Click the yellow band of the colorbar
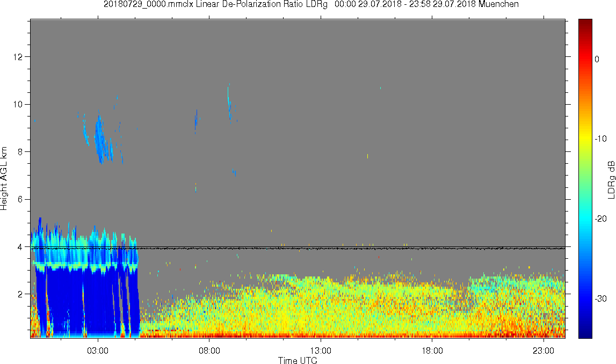Viewport: 616px width, 364px height. [585, 139]
